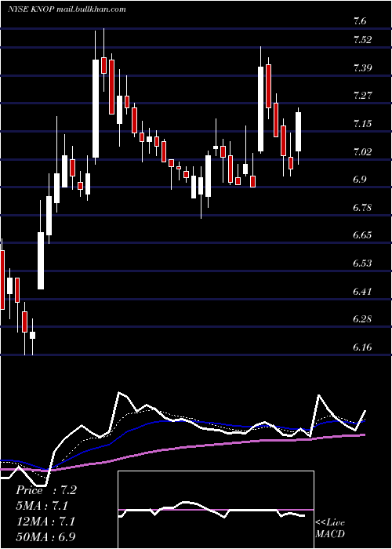Click the 7.27 price axis label

pos(362,95)
